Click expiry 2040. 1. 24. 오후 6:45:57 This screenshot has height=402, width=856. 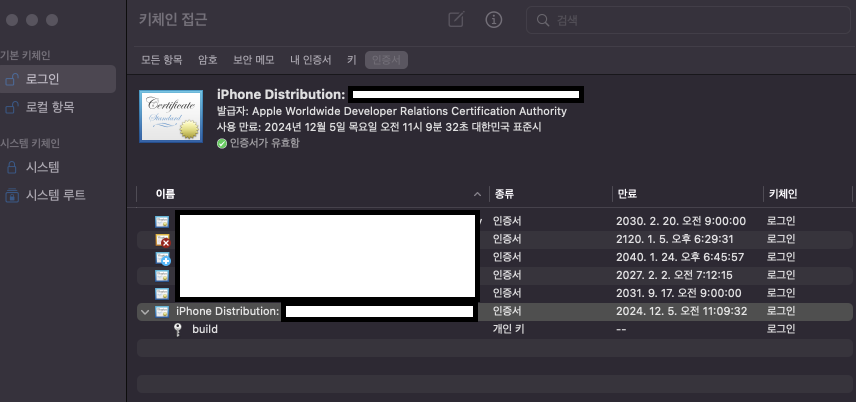[x=680, y=257]
